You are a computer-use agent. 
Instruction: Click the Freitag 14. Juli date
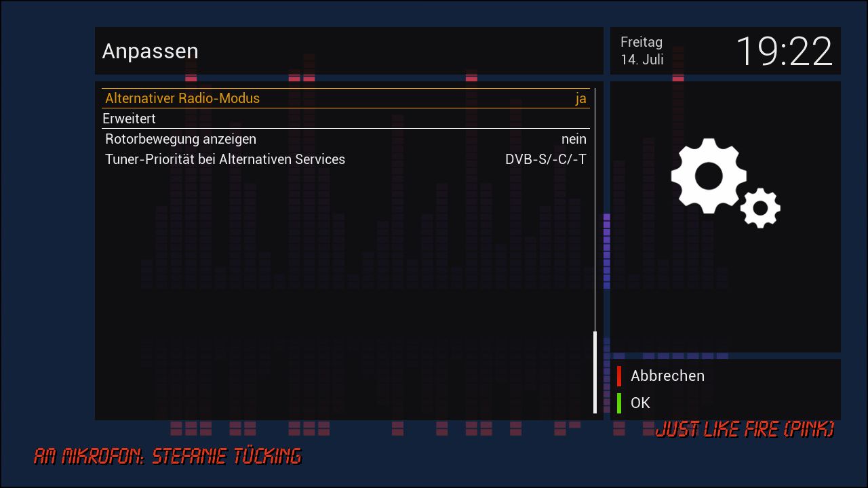point(642,51)
